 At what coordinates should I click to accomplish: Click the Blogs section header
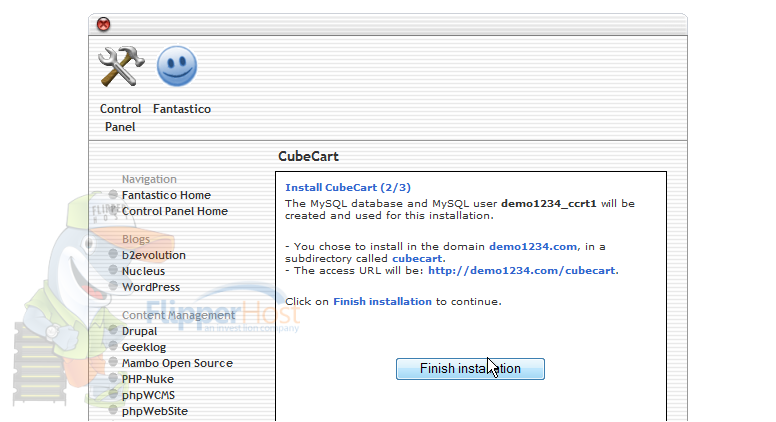click(136, 239)
